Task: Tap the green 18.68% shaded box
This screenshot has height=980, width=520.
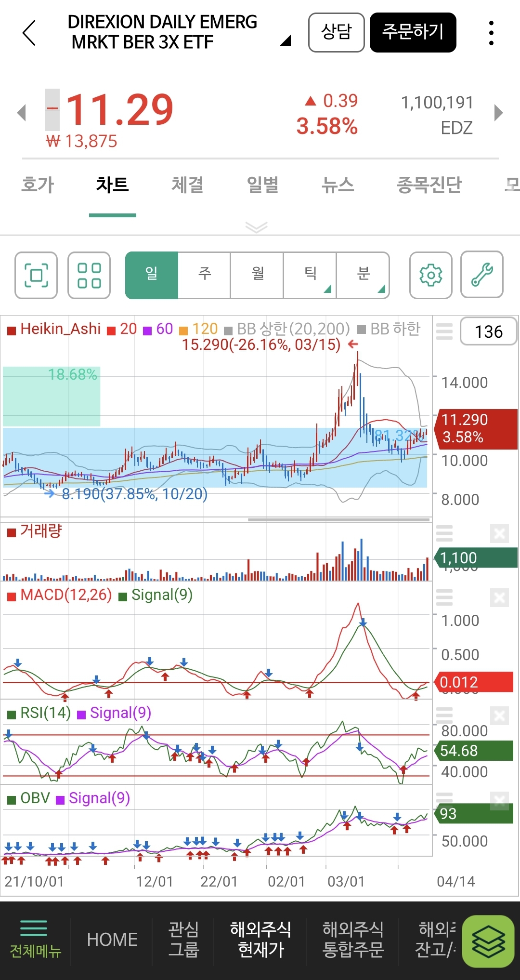Action: (x=52, y=397)
